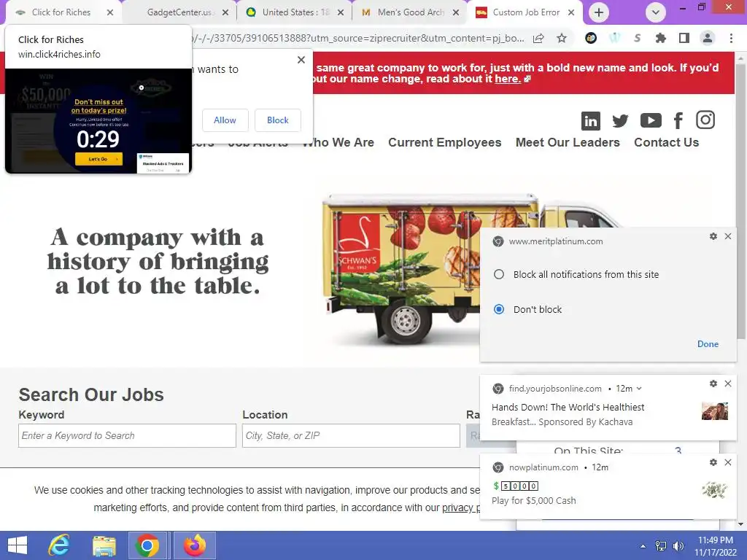This screenshot has height=560, width=747.
Task: Open the Chrome three-dot menu
Action: (x=731, y=38)
